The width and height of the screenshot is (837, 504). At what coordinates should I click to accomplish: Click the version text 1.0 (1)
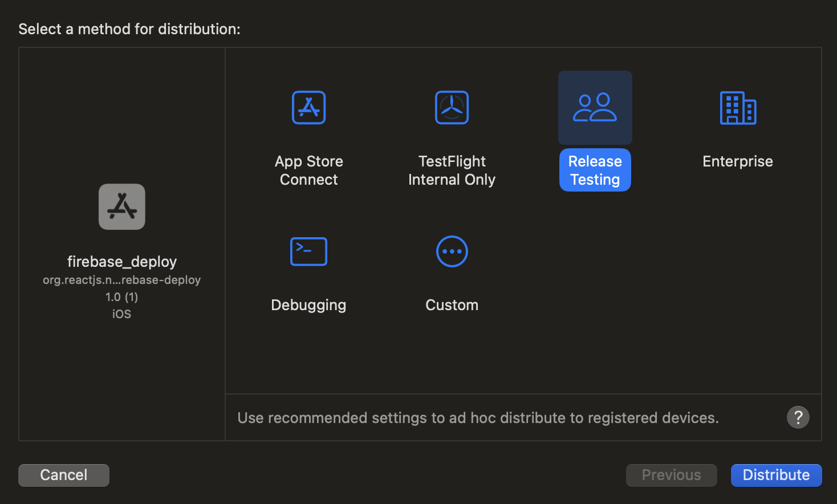121,297
